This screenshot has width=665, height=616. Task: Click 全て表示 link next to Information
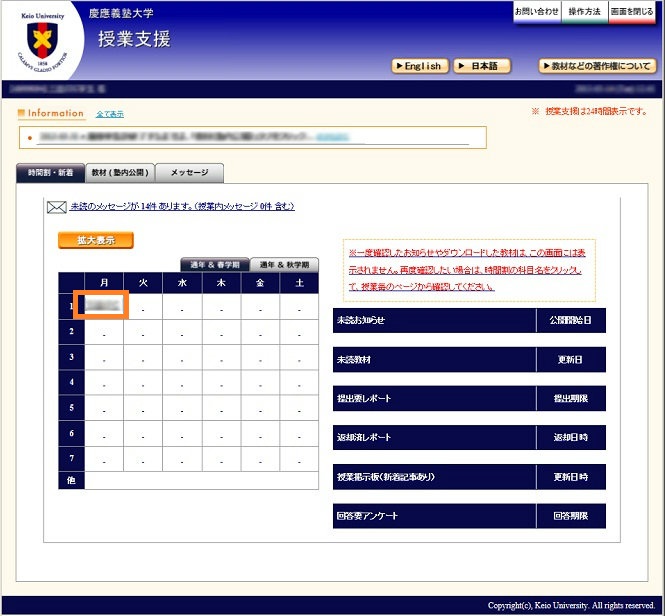110,114
